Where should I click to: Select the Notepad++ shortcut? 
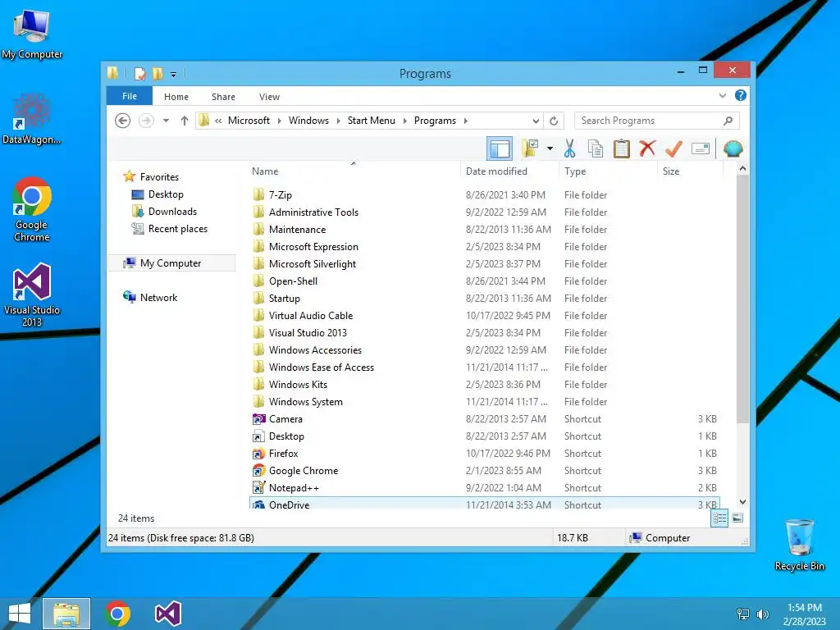tap(486, 487)
